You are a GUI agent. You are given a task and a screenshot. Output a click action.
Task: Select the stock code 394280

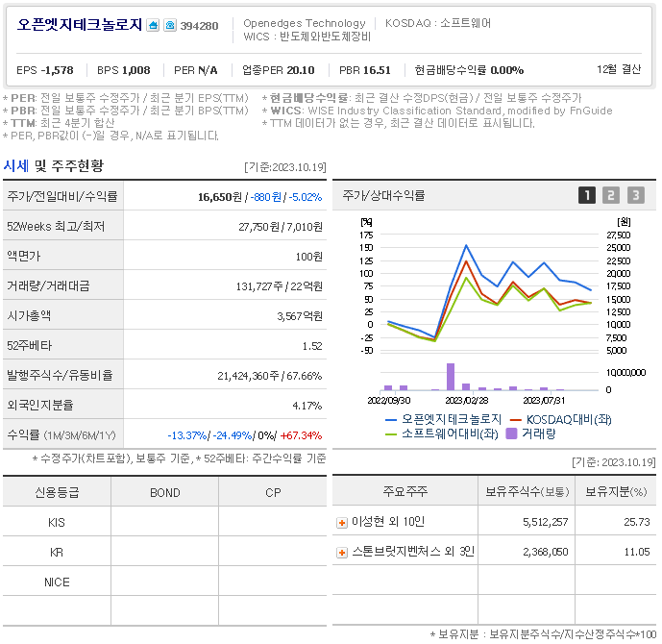pos(199,26)
